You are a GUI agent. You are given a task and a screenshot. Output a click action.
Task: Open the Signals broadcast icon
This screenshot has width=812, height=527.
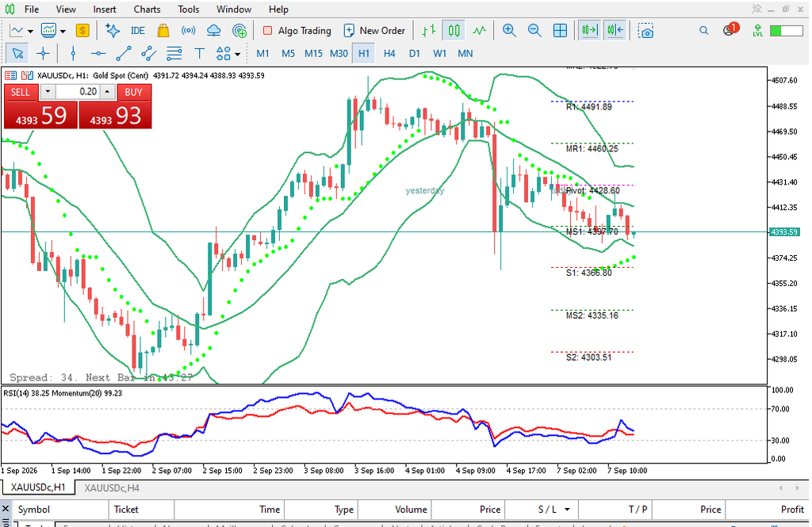pos(189,31)
